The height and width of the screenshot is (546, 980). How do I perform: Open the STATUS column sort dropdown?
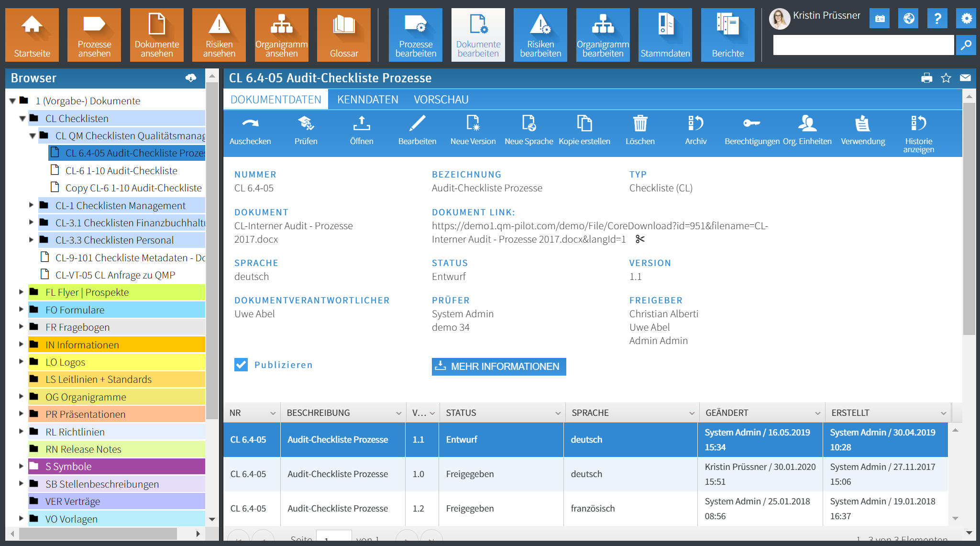tap(557, 412)
